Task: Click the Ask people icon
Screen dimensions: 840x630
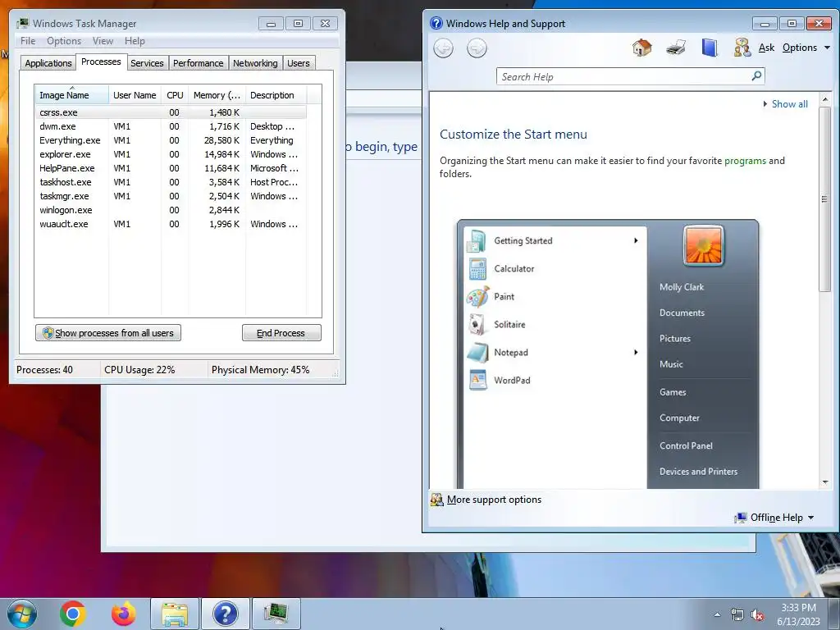Action: coord(742,48)
